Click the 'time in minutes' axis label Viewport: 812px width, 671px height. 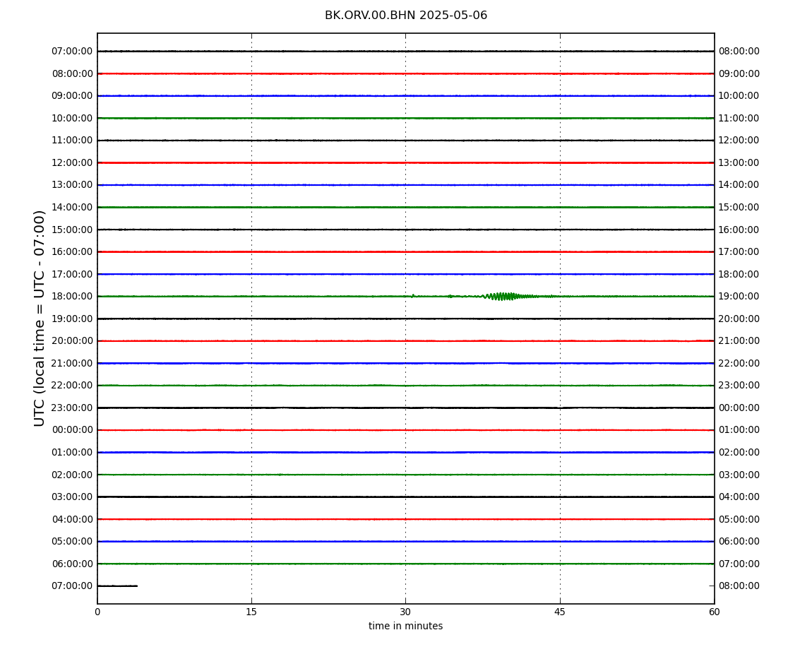click(405, 626)
